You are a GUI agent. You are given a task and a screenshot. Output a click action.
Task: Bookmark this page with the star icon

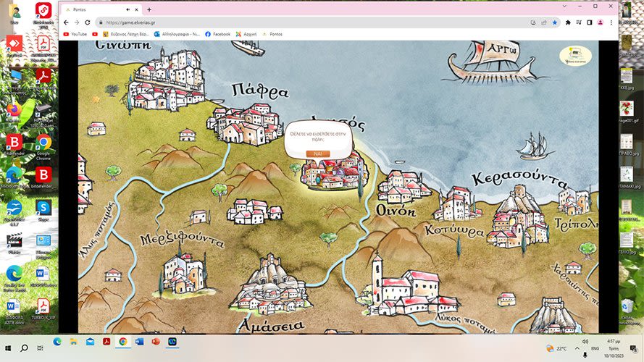[x=554, y=22]
